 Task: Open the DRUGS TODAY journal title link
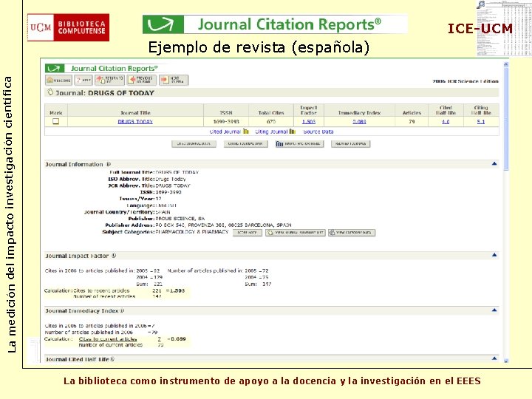(135, 121)
